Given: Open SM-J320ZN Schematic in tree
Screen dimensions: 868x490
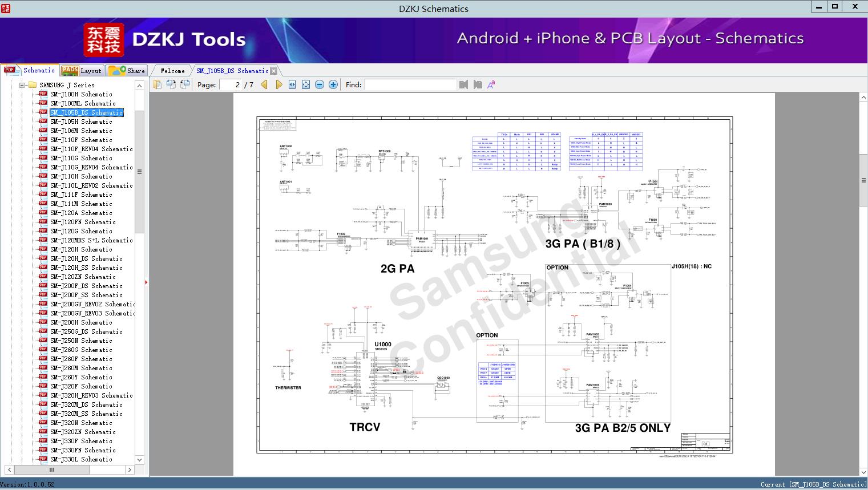Looking at the screenshot, I should [x=83, y=432].
